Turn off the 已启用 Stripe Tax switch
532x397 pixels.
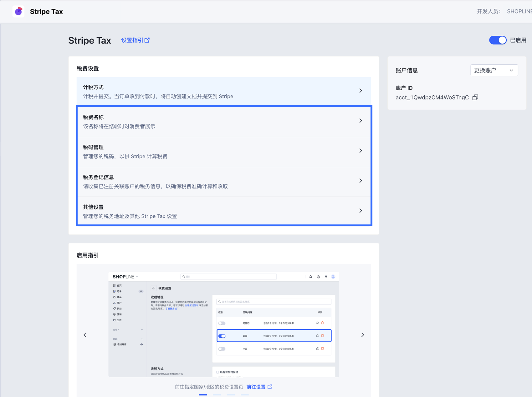click(x=498, y=40)
